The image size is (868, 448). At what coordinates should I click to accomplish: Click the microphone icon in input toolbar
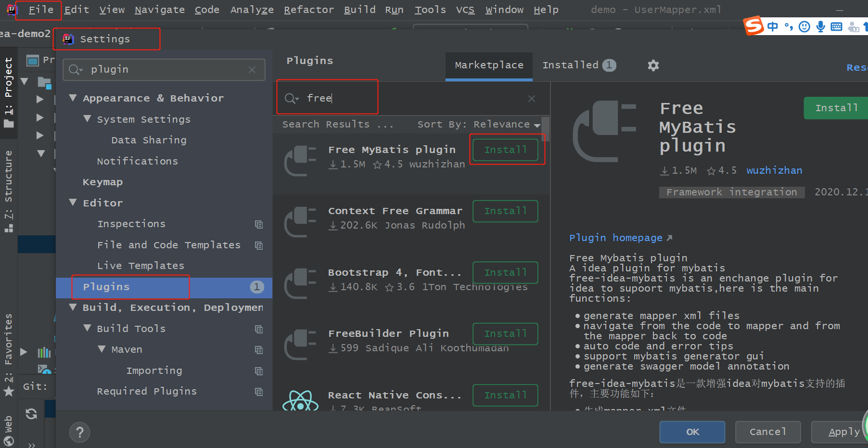(x=821, y=27)
